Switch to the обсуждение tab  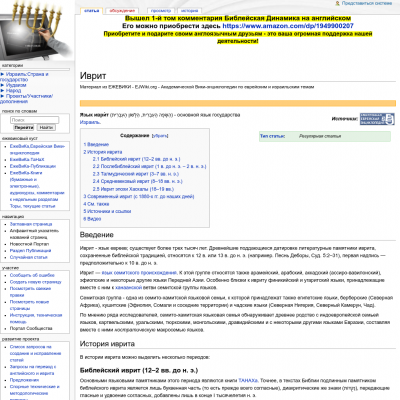[122, 11]
